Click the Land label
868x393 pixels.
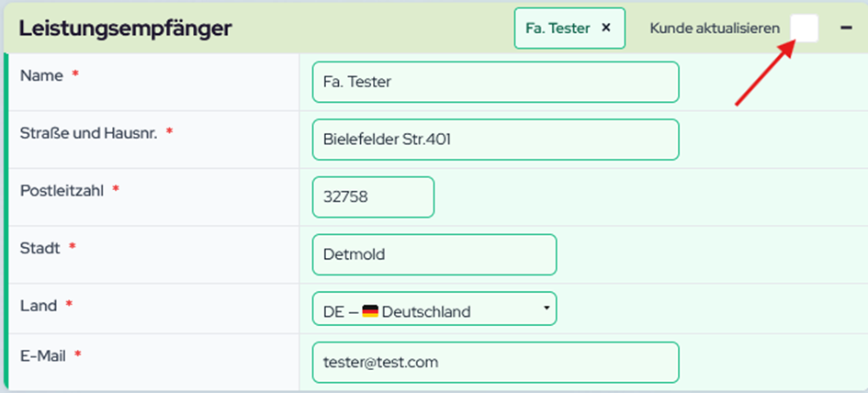39,306
